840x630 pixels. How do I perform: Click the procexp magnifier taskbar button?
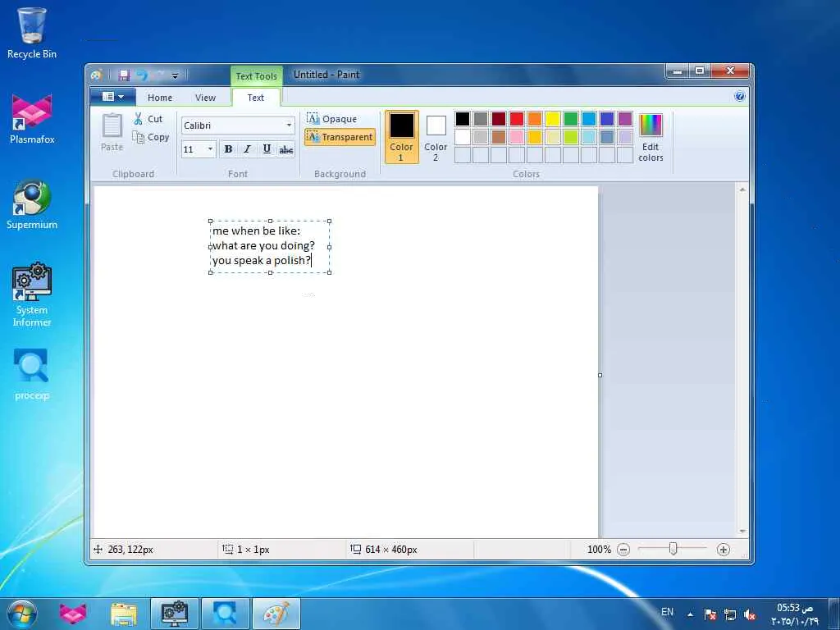click(226, 614)
